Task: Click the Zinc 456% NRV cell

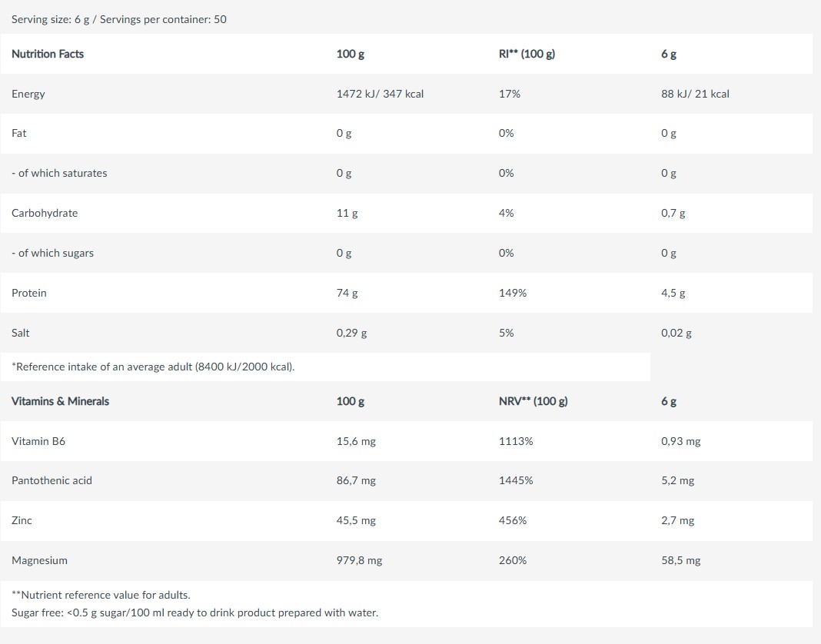Action: point(513,520)
